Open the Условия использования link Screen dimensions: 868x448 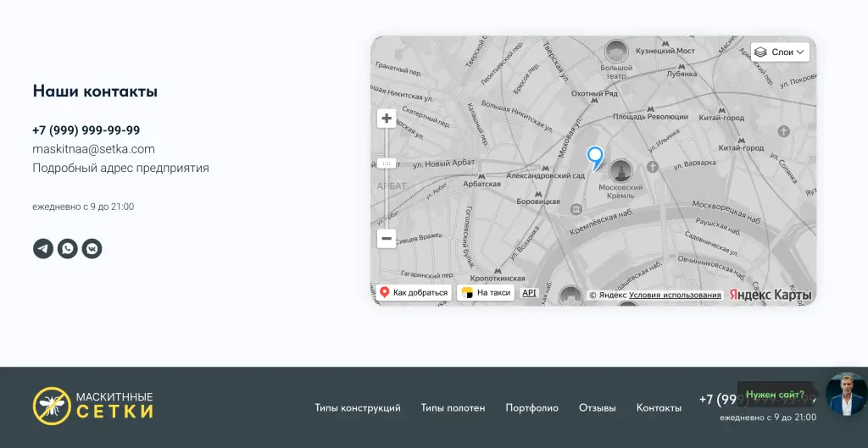coord(675,296)
